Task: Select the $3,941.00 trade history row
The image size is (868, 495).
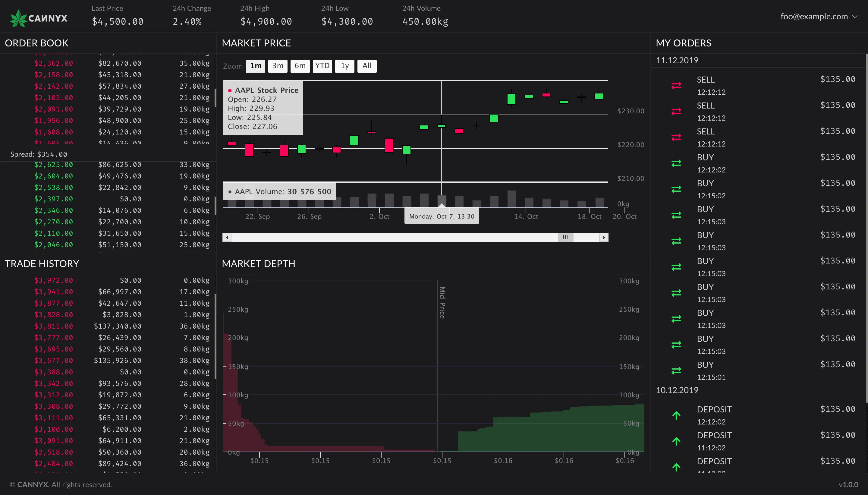Action: [107, 292]
